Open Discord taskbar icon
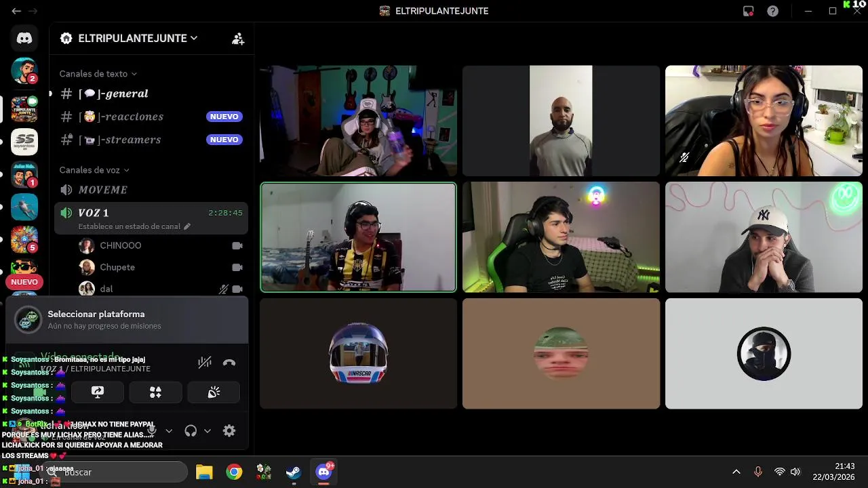The image size is (868, 488). click(x=324, y=472)
